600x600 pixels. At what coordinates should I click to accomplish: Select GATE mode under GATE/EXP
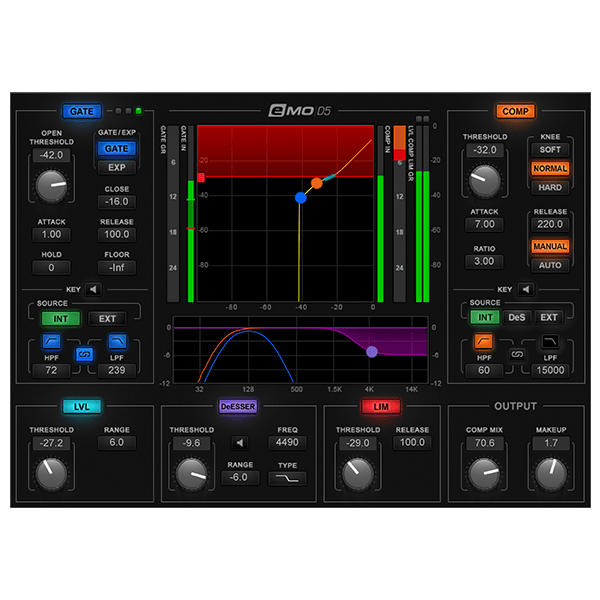point(117,148)
